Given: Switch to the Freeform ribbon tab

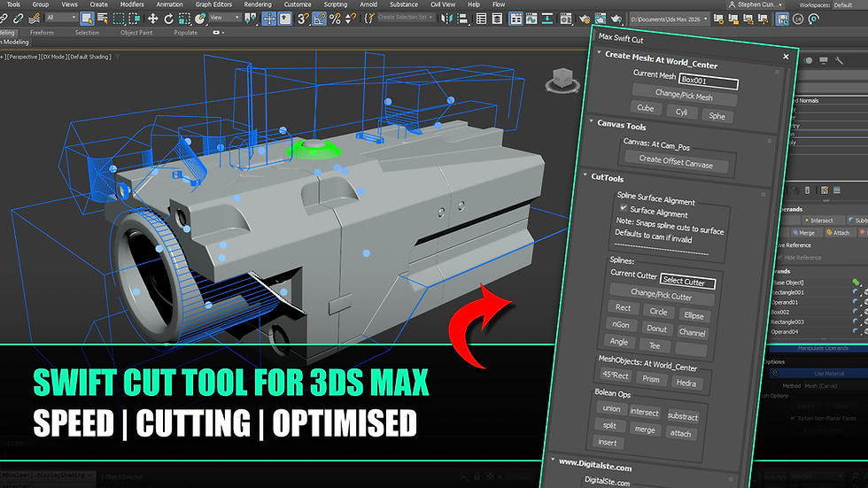Looking at the screenshot, I should (43, 33).
